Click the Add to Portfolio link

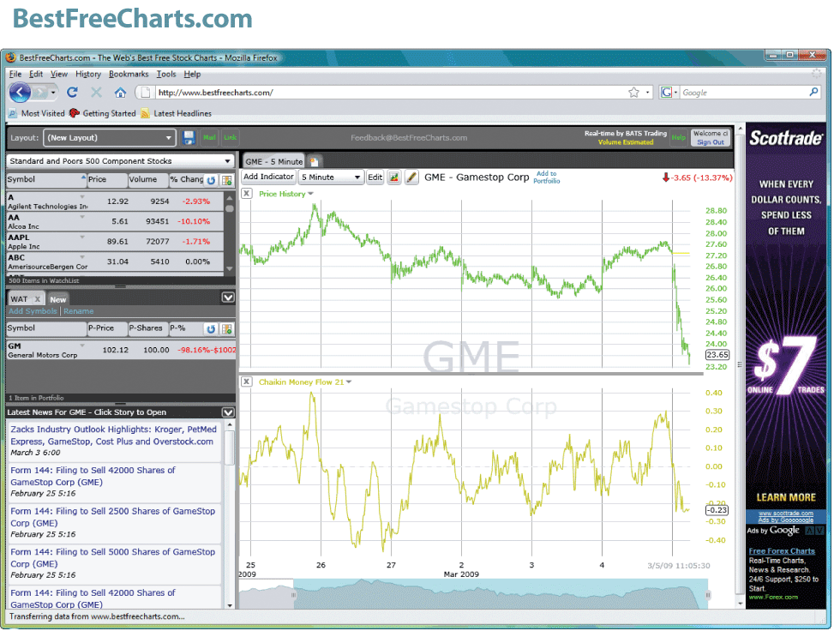(546, 177)
